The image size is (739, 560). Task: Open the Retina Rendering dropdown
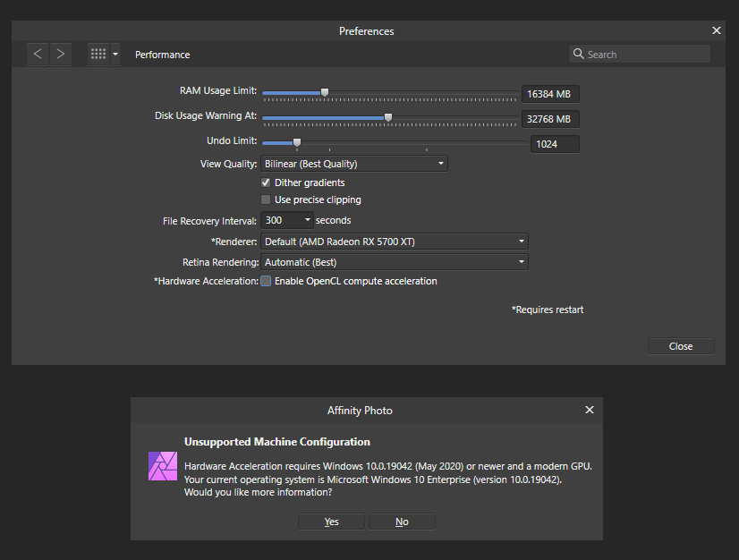tap(395, 262)
